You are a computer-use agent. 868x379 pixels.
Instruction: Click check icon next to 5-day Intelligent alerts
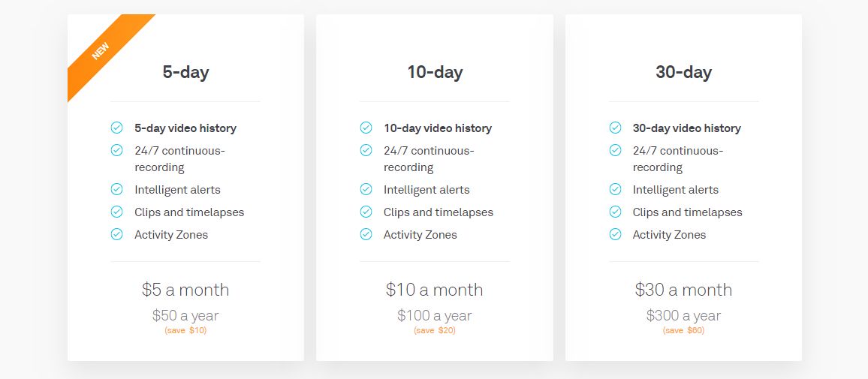pyautogui.click(x=116, y=189)
